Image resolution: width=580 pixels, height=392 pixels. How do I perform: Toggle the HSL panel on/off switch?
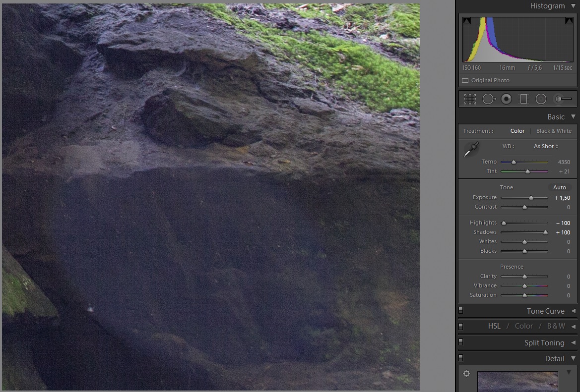pyautogui.click(x=460, y=326)
